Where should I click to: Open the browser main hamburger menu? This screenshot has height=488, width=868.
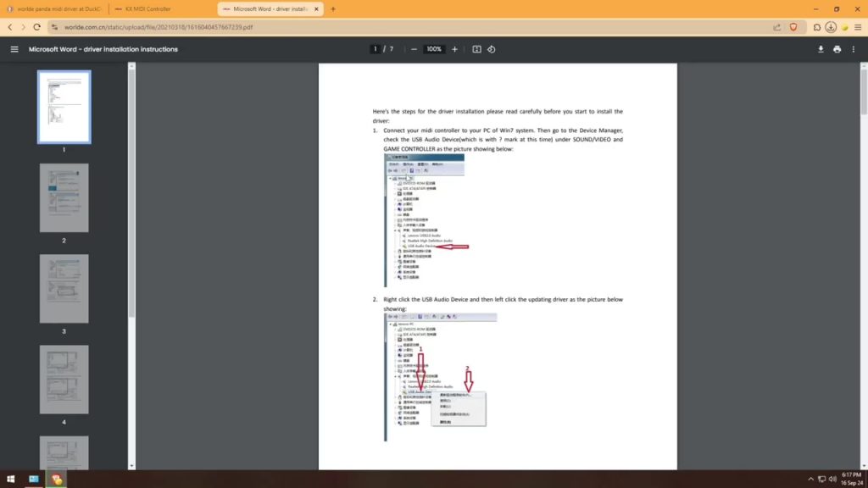click(858, 26)
